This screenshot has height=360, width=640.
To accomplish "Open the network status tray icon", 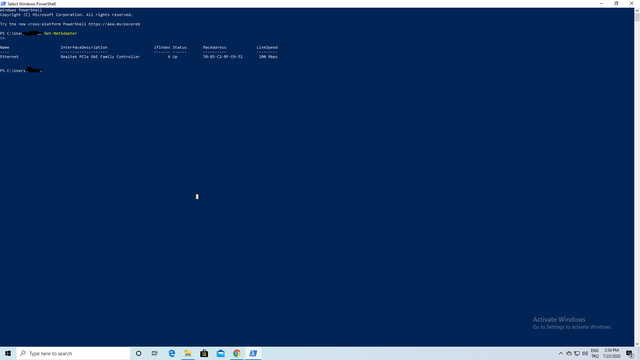I will (577, 353).
